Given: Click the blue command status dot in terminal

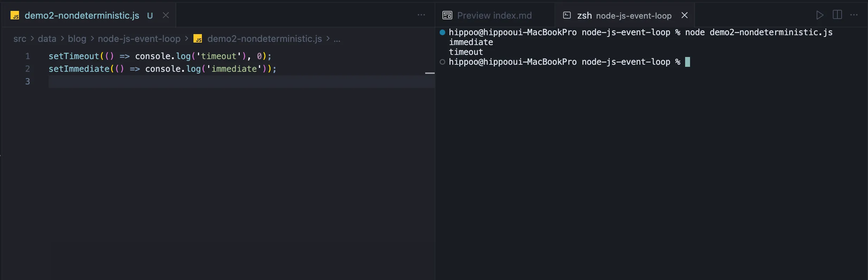Looking at the screenshot, I should [x=442, y=32].
